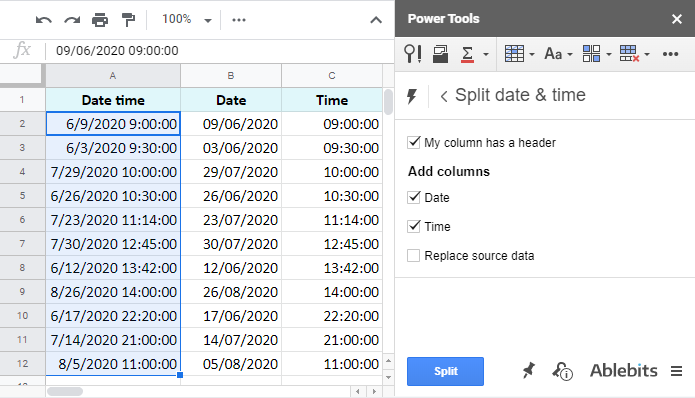The height and width of the screenshot is (398, 695).
Task: Select the paint format roller icon
Action: click(128, 20)
